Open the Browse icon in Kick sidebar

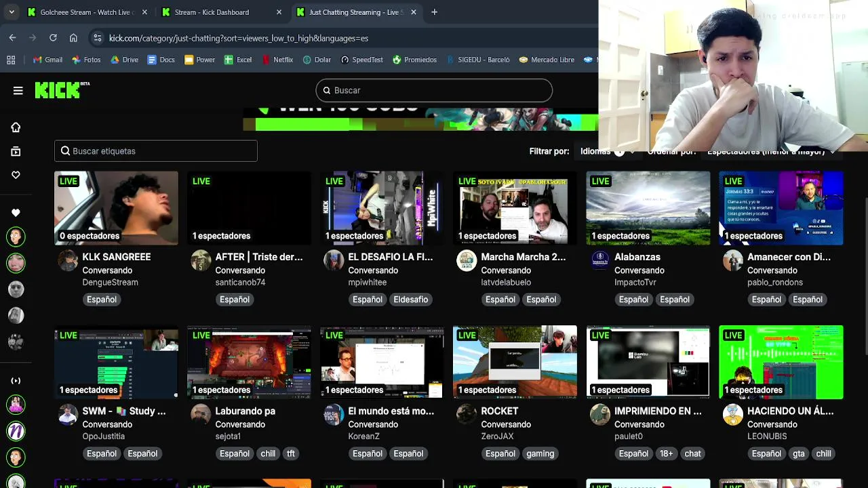click(x=16, y=151)
